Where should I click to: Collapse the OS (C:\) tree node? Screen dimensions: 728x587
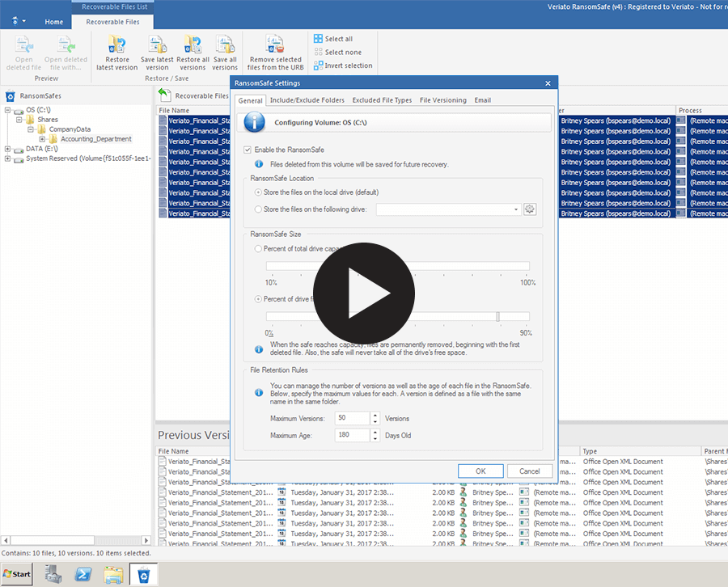pos(8,110)
